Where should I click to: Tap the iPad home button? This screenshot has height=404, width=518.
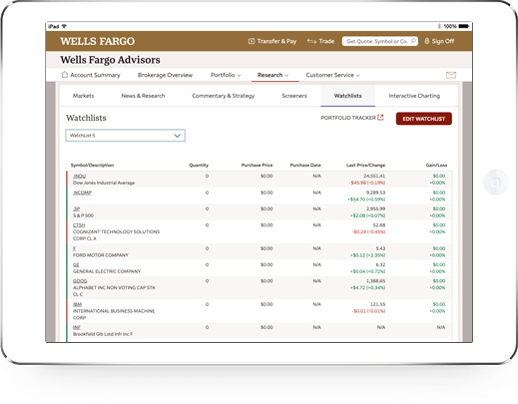click(496, 182)
